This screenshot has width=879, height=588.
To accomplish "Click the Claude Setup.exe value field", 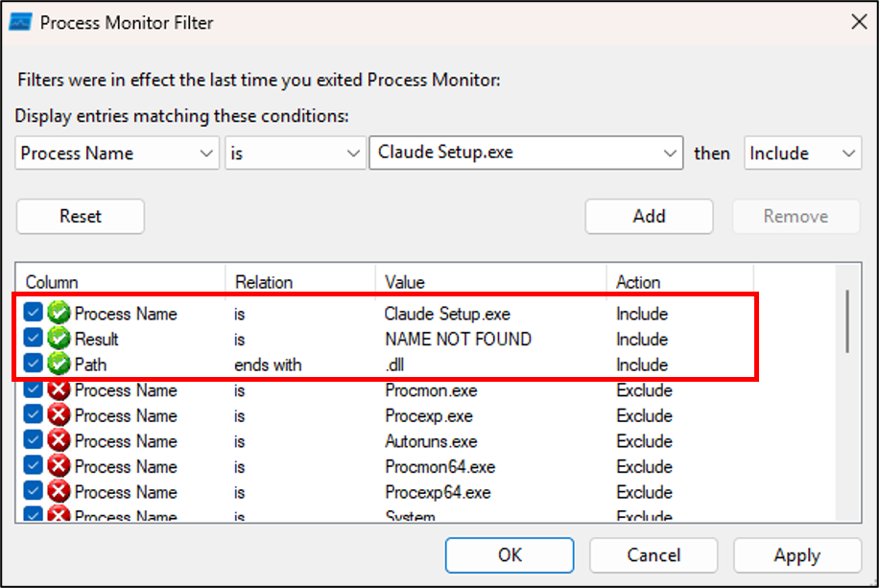I will 516,153.
